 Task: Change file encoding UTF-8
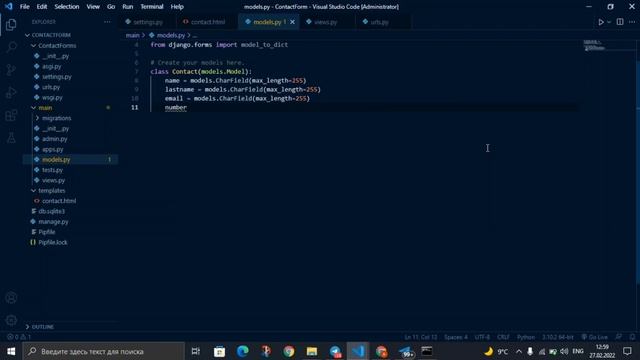click(482, 337)
